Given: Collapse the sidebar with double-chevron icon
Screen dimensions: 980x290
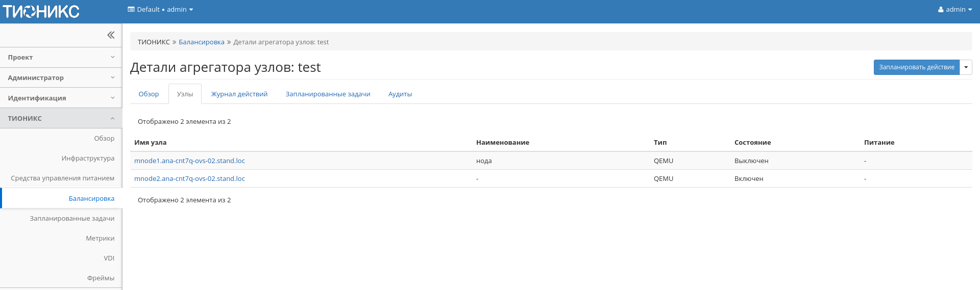Looking at the screenshot, I should (x=110, y=35).
